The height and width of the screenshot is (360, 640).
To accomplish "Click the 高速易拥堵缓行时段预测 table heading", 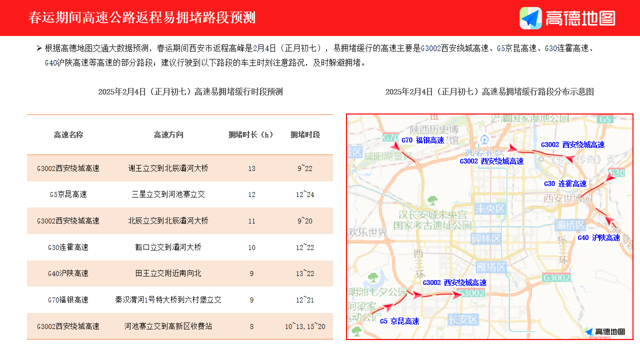I will 190,92.
